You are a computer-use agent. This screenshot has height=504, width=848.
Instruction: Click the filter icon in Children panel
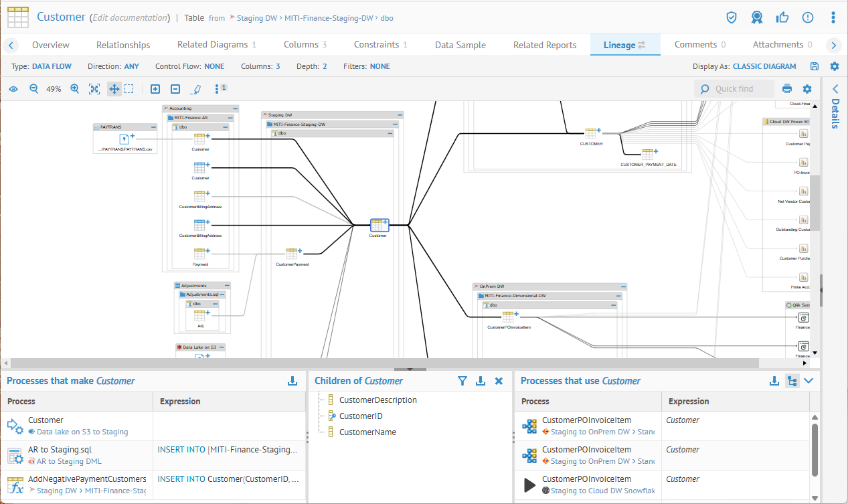[x=462, y=381]
